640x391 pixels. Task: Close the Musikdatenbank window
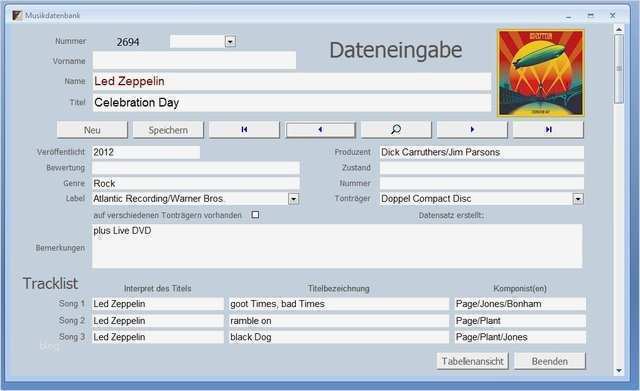tap(612, 16)
